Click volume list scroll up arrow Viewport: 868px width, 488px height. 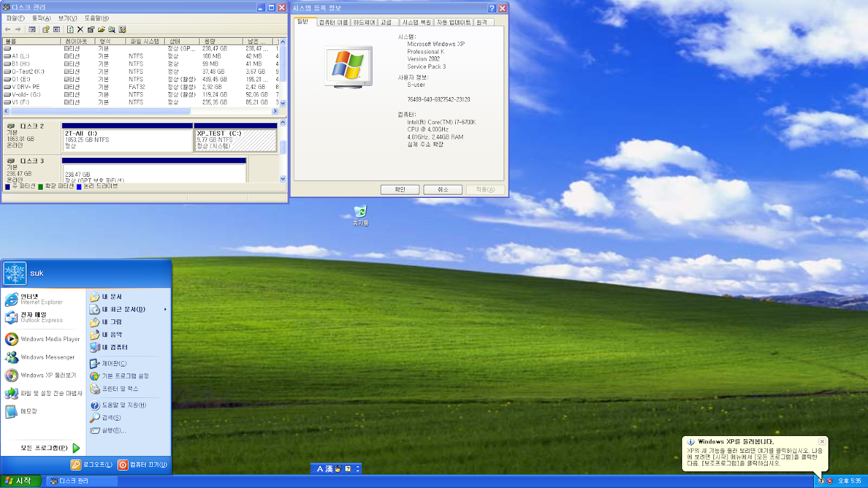pos(283,42)
